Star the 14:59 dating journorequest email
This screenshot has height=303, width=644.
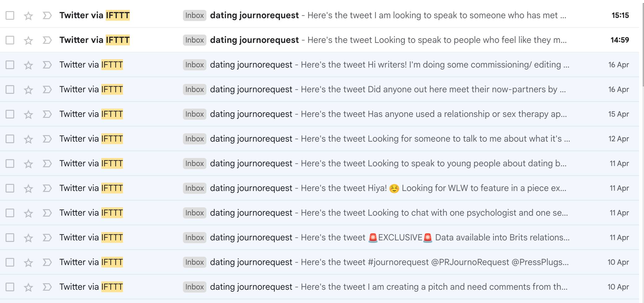click(x=28, y=40)
